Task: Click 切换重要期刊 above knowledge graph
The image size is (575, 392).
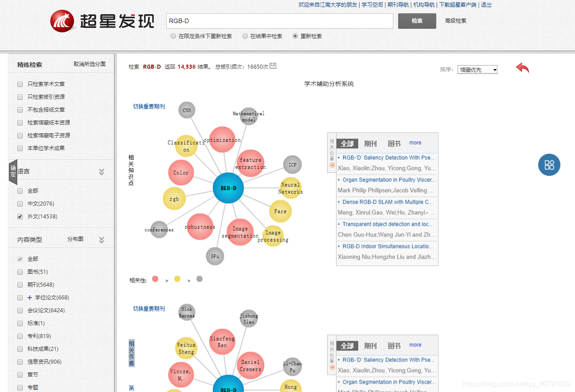Action: tap(149, 106)
